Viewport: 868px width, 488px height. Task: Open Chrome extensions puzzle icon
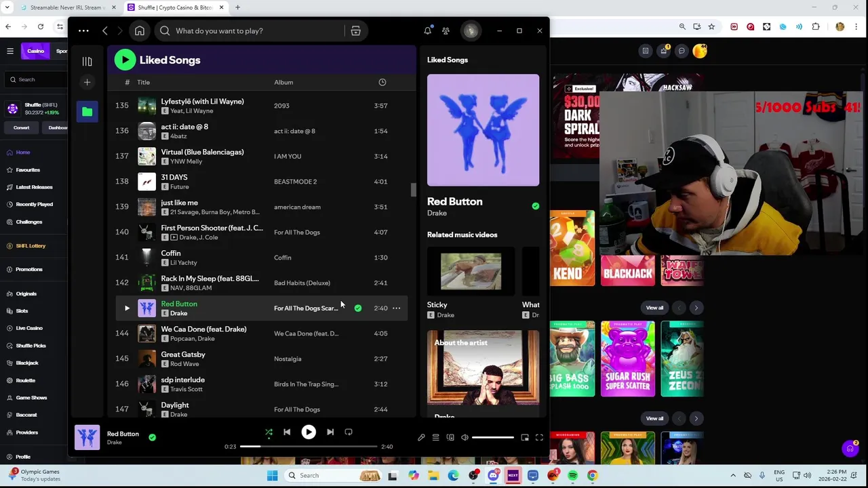(x=816, y=26)
